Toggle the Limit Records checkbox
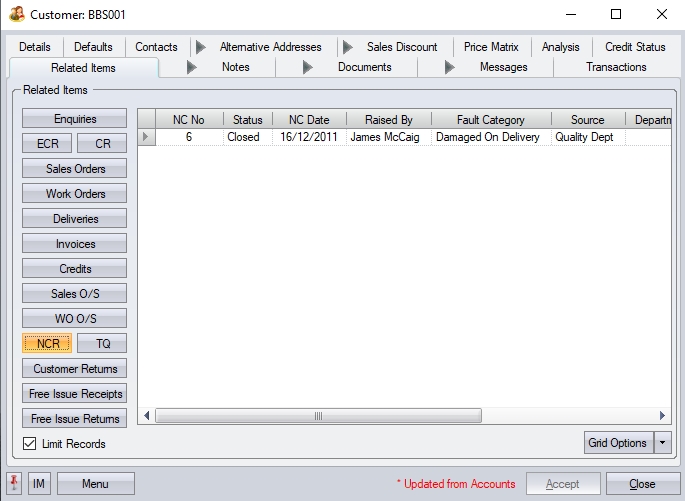Image resolution: width=685 pixels, height=501 pixels. [29, 443]
